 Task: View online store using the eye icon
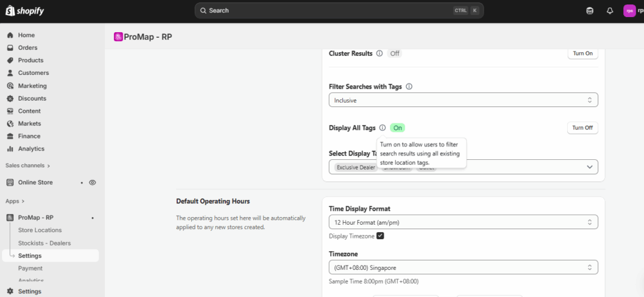pos(92,182)
